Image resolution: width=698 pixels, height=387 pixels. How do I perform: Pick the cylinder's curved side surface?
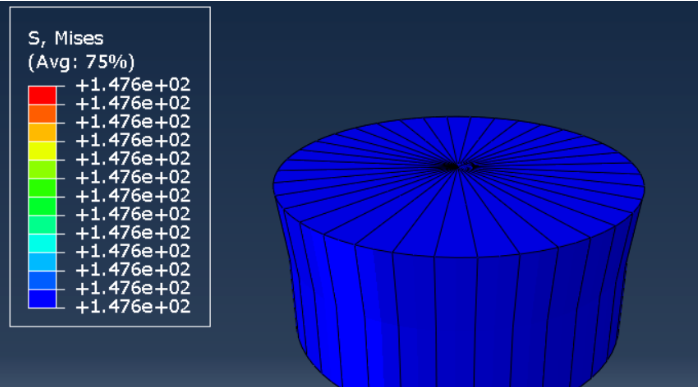(459, 312)
